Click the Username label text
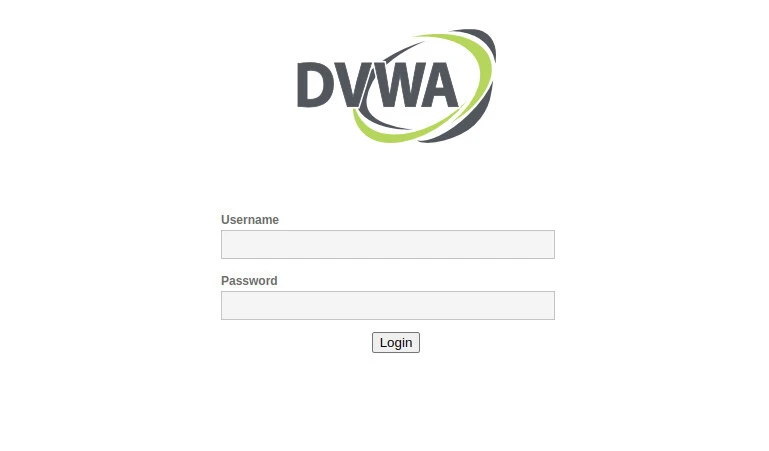 250,220
